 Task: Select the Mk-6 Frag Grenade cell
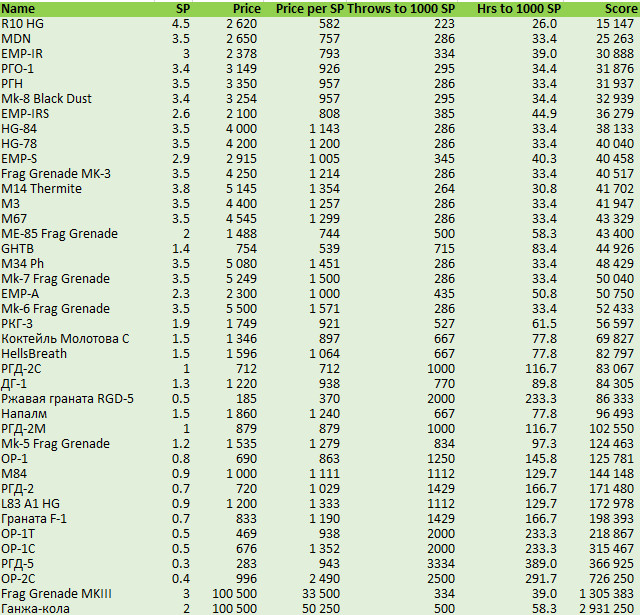point(56,309)
